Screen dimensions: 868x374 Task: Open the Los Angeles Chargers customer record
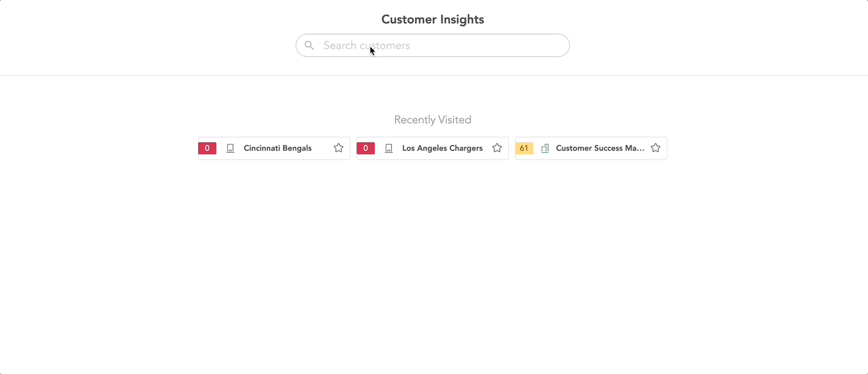tap(442, 148)
